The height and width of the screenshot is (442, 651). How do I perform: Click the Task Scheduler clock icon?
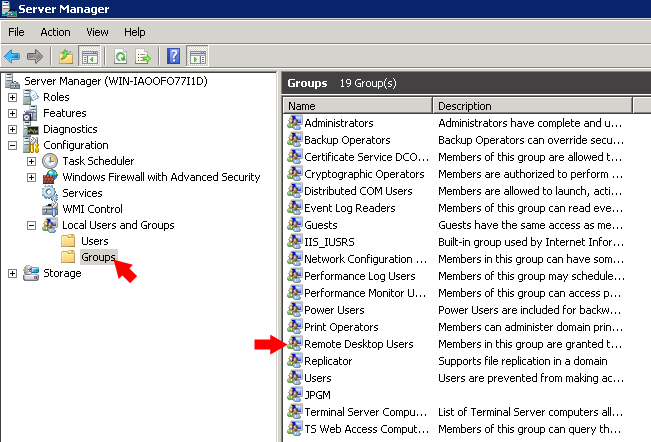pyautogui.click(x=50, y=161)
